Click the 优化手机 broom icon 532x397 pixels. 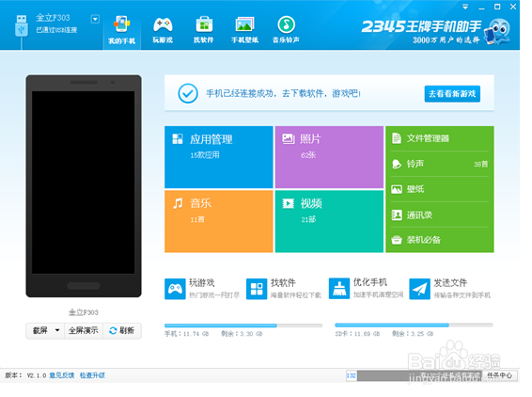(339, 289)
